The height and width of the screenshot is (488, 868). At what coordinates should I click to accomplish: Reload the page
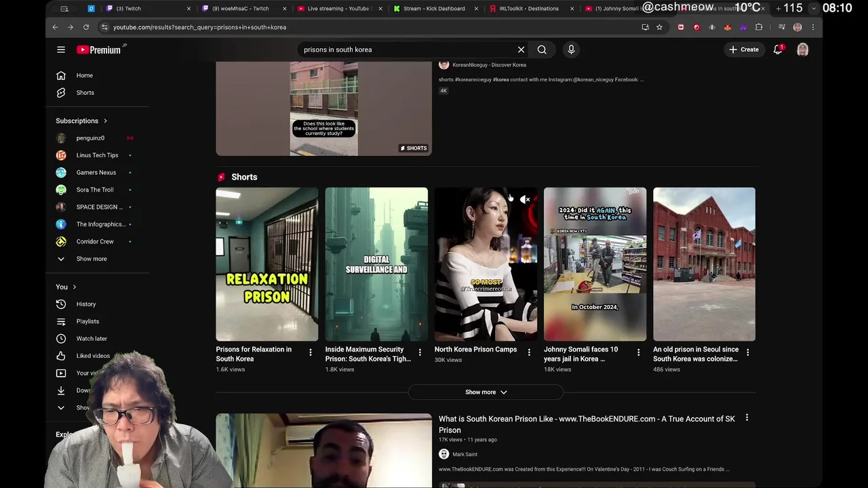pos(86,27)
